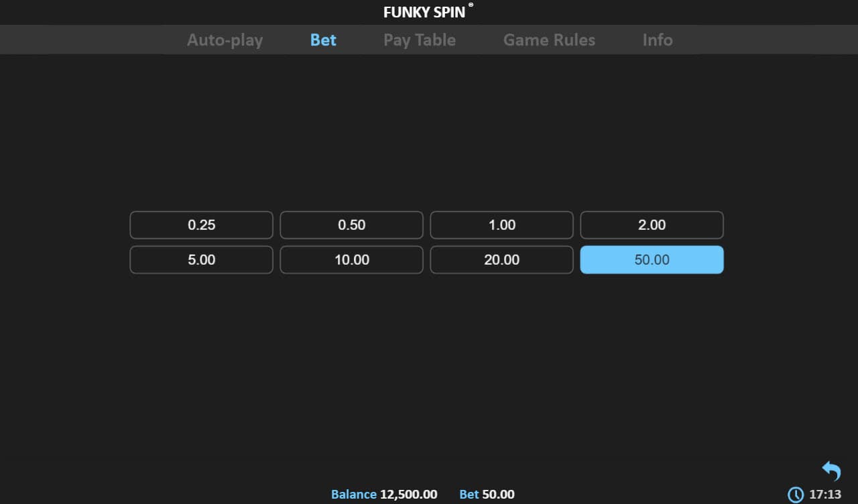Set the bet to 1.00
This screenshot has width=858, height=504.
(x=501, y=225)
